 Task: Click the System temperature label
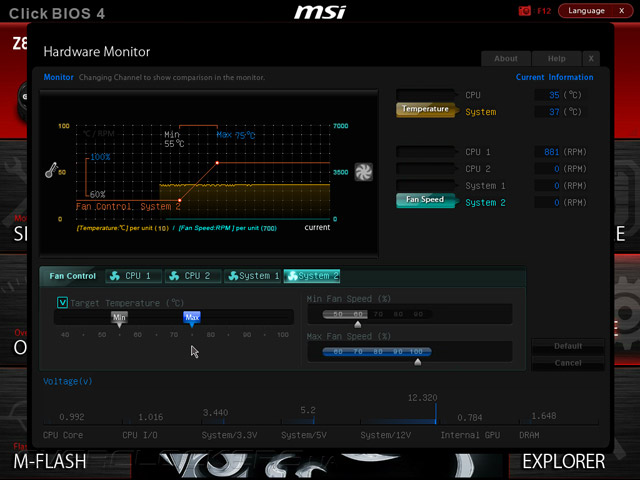481,112
